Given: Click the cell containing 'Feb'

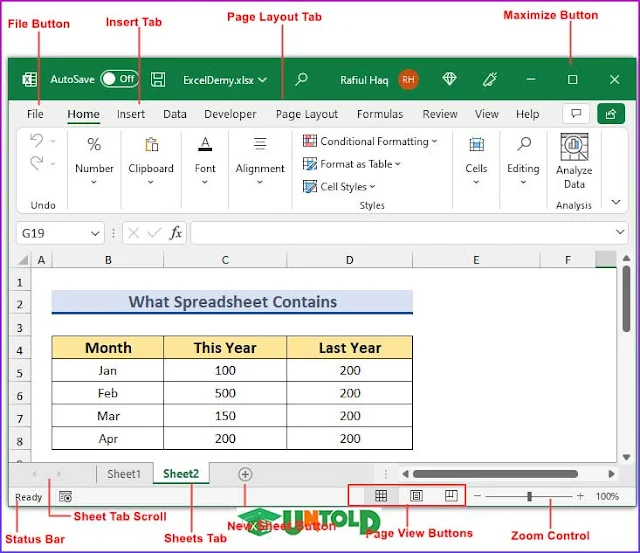Looking at the screenshot, I should click(x=108, y=393).
